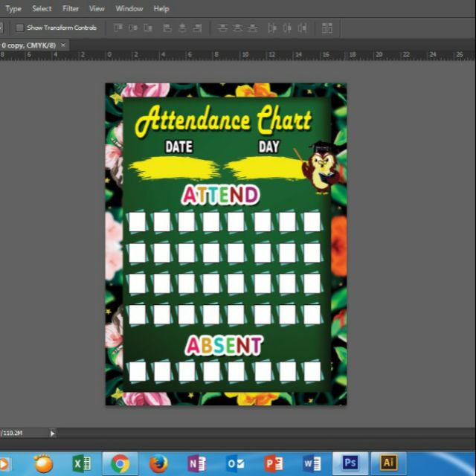
Task: Click the Distribute top edges icon
Action: pos(222,28)
